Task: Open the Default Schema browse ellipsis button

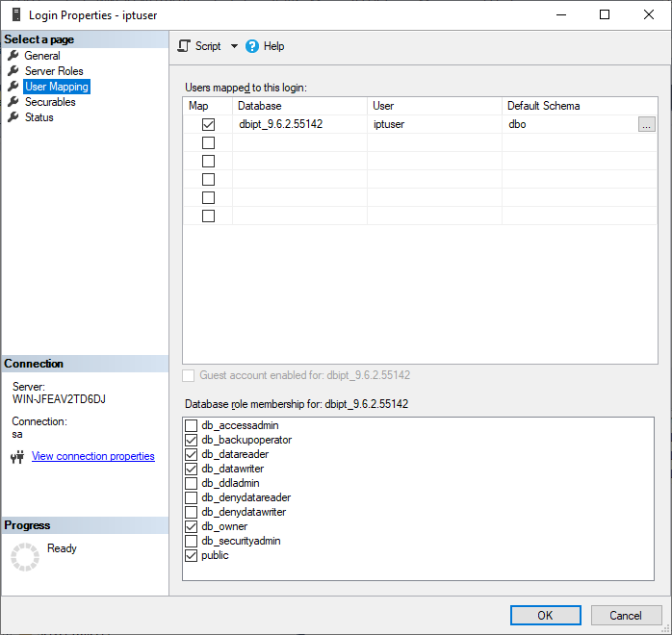Action: pos(647,125)
